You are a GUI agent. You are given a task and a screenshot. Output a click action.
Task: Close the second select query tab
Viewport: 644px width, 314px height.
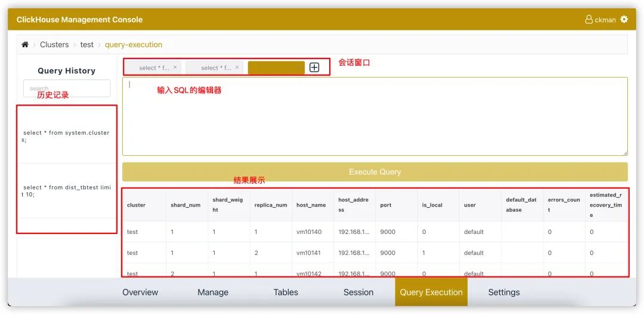pyautogui.click(x=237, y=67)
